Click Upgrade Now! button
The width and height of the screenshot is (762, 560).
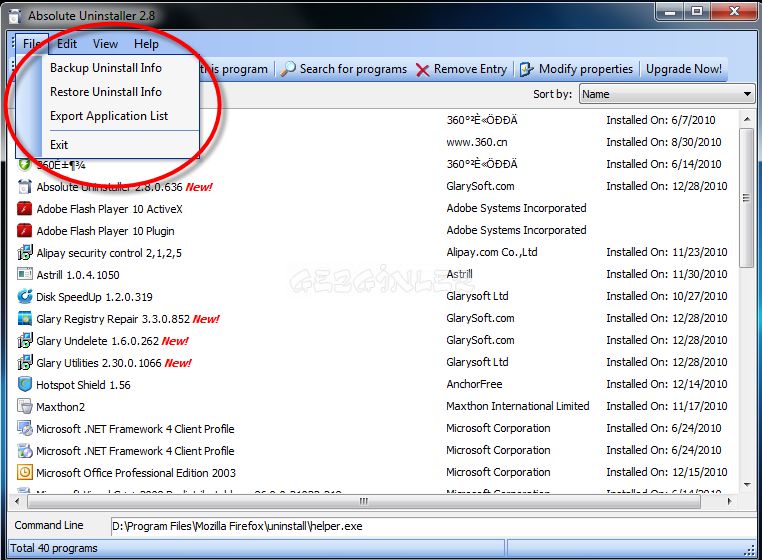point(684,69)
